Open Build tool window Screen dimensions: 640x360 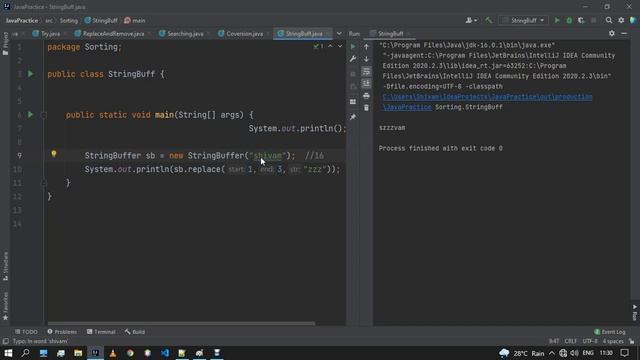coord(135,332)
